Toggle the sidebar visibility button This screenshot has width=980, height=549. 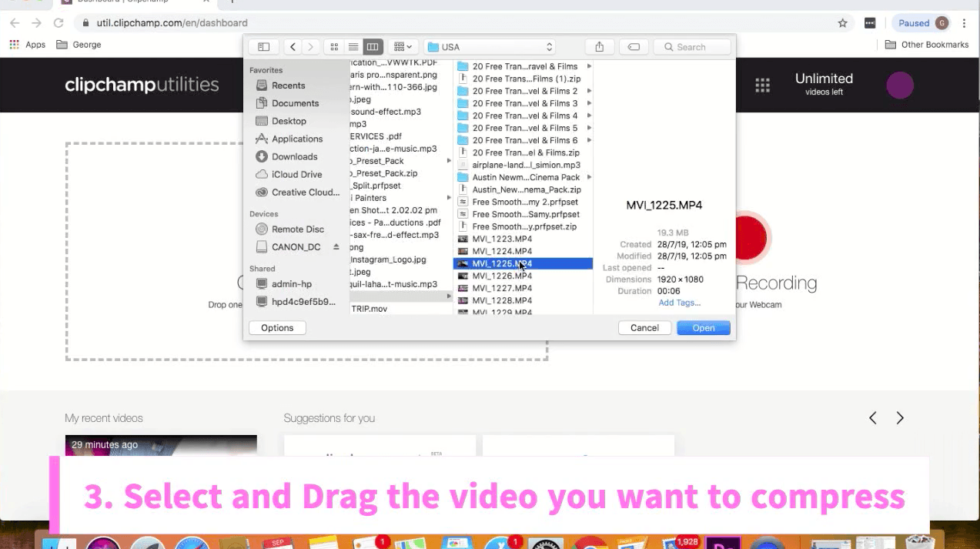(263, 47)
